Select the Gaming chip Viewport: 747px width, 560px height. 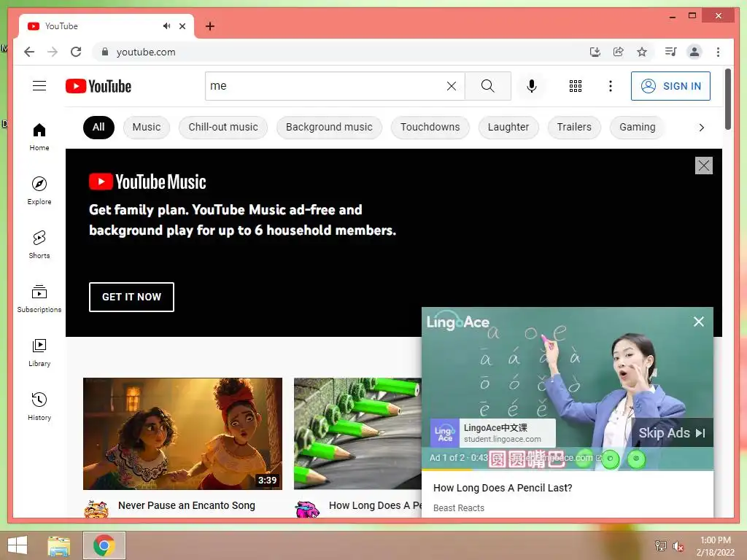click(x=637, y=127)
